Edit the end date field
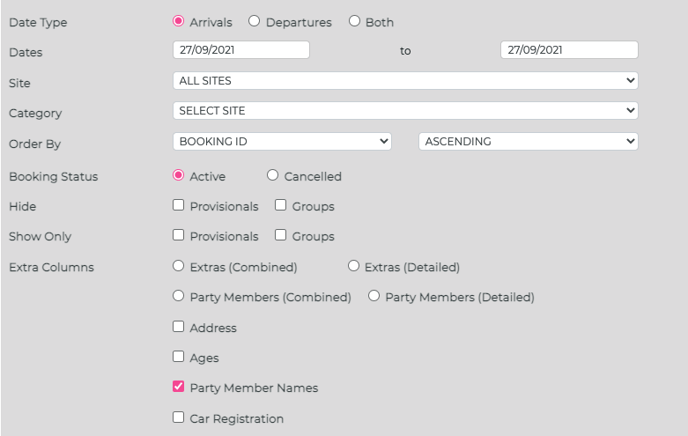 point(569,50)
